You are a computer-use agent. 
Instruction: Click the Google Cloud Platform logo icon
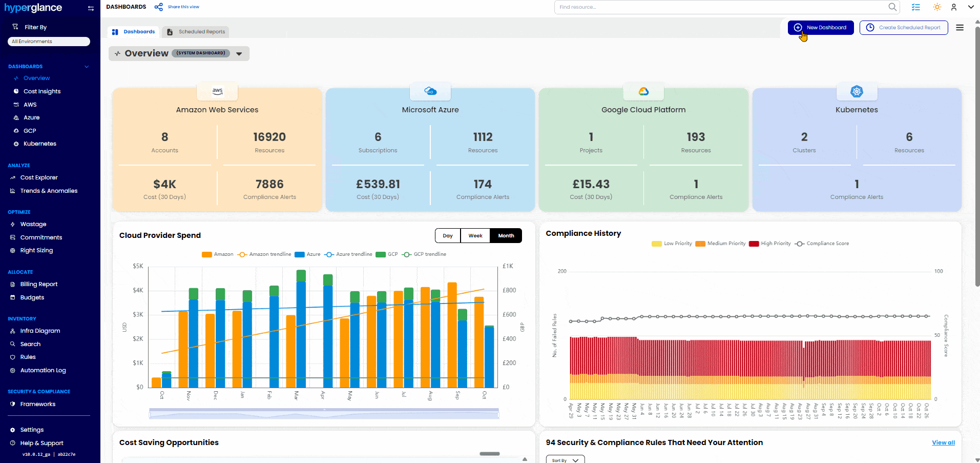pyautogui.click(x=643, y=91)
